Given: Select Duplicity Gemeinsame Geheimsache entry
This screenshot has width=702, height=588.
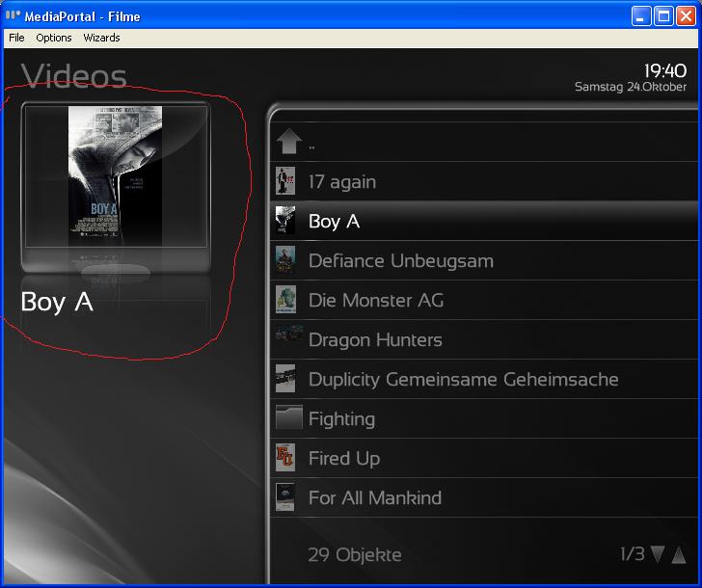Looking at the screenshot, I should (x=463, y=379).
